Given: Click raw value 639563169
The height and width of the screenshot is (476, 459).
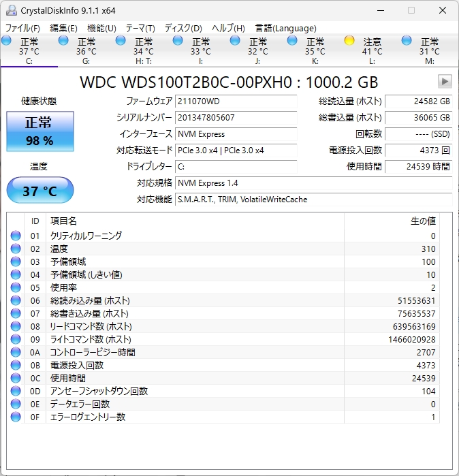Looking at the screenshot, I should (x=414, y=326).
